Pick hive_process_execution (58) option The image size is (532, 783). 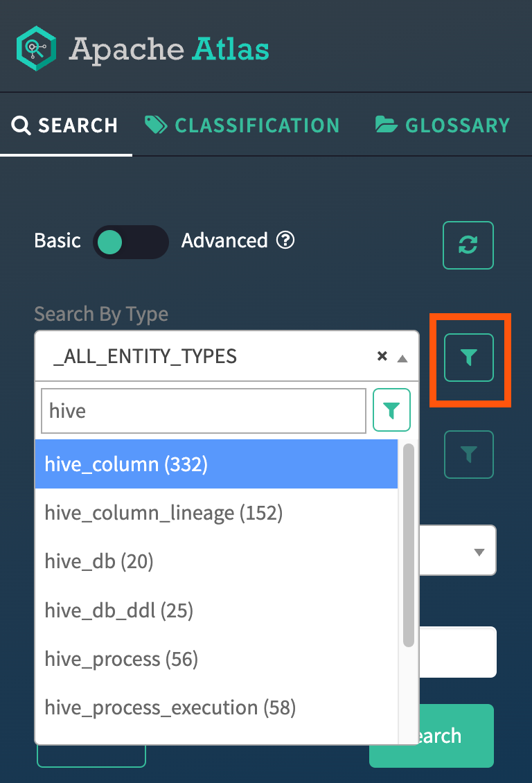(170, 707)
